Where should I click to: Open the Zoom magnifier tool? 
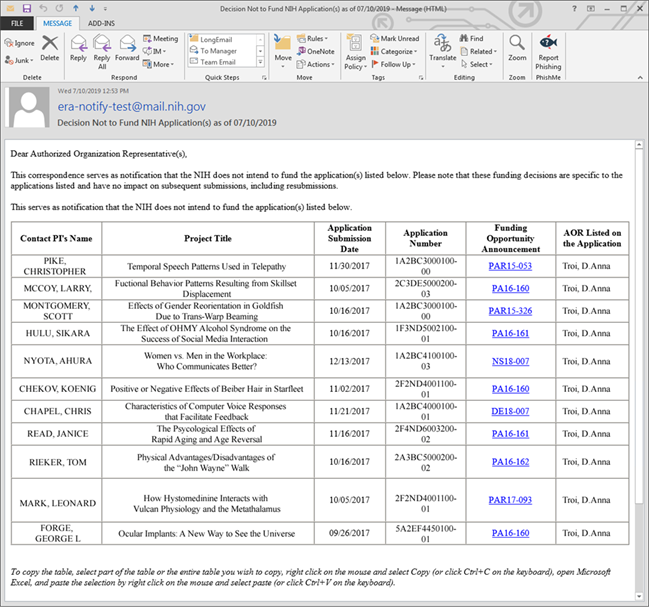tap(517, 43)
